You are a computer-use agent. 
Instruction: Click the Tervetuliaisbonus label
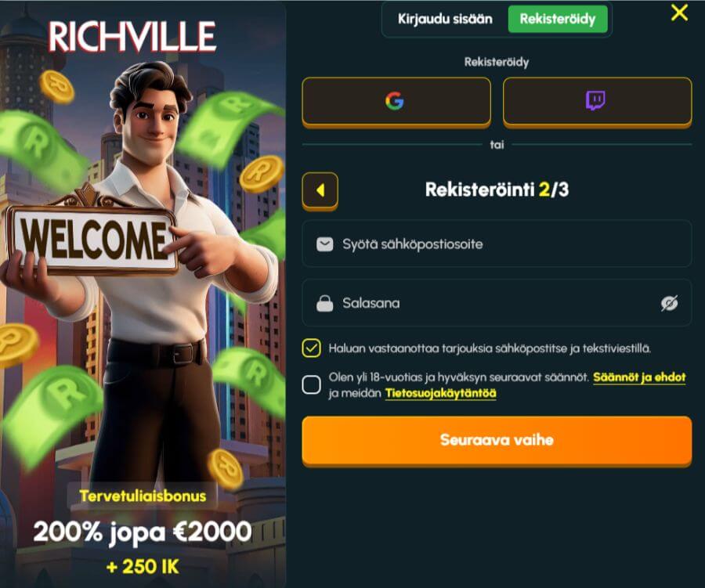(x=143, y=496)
